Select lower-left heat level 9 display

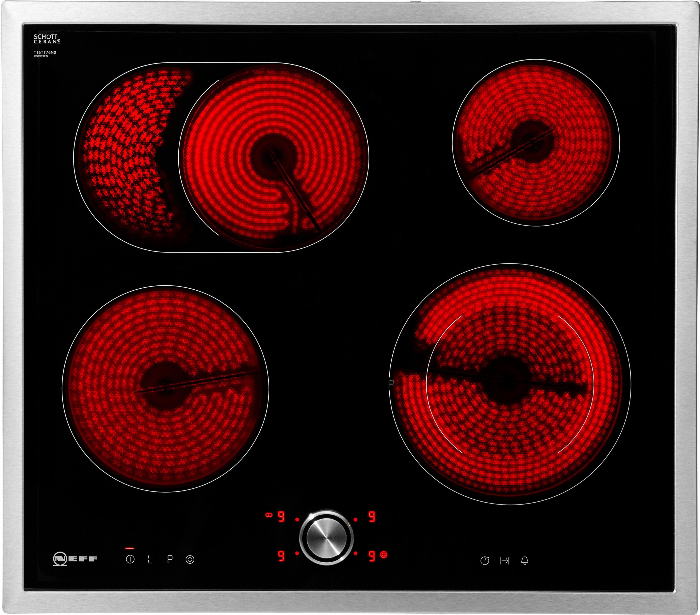(x=281, y=556)
